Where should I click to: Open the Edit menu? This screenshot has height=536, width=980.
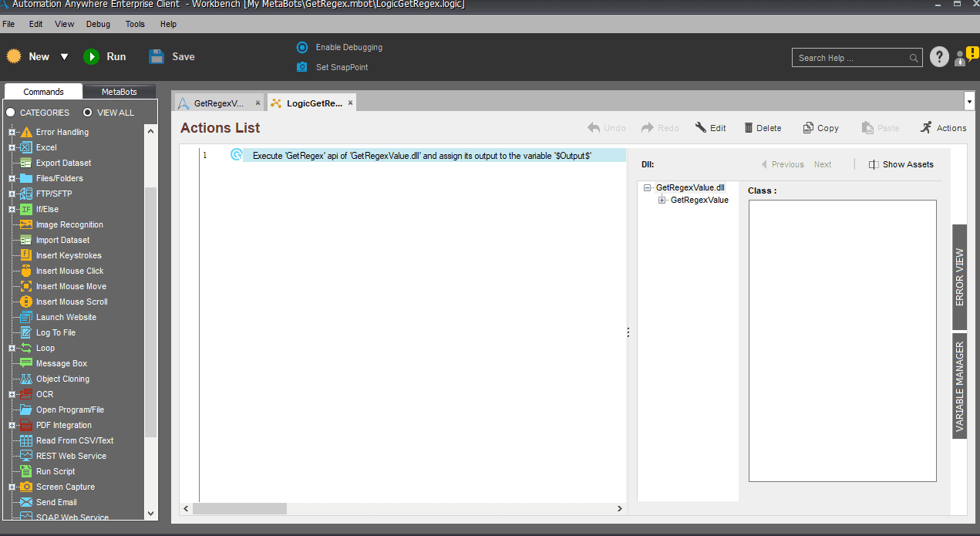(x=36, y=24)
